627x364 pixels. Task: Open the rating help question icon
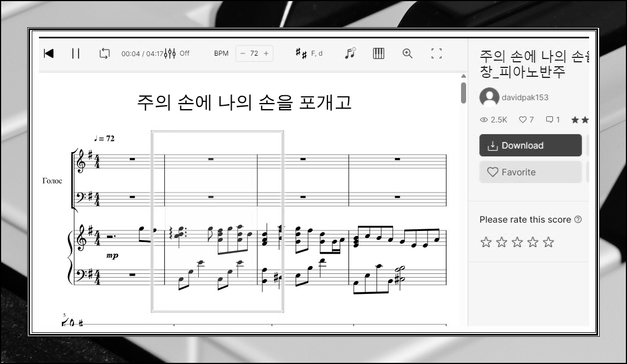[x=578, y=219]
